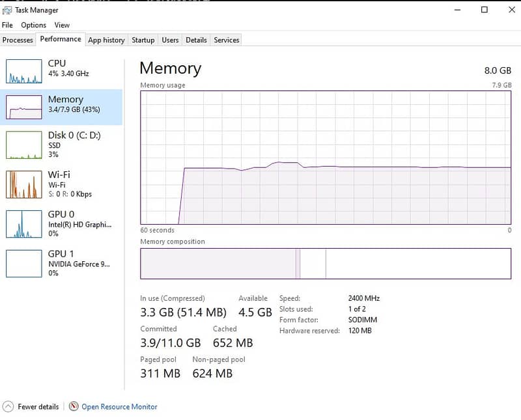
Task: Switch to the Processes tab
Action: [x=18, y=40]
